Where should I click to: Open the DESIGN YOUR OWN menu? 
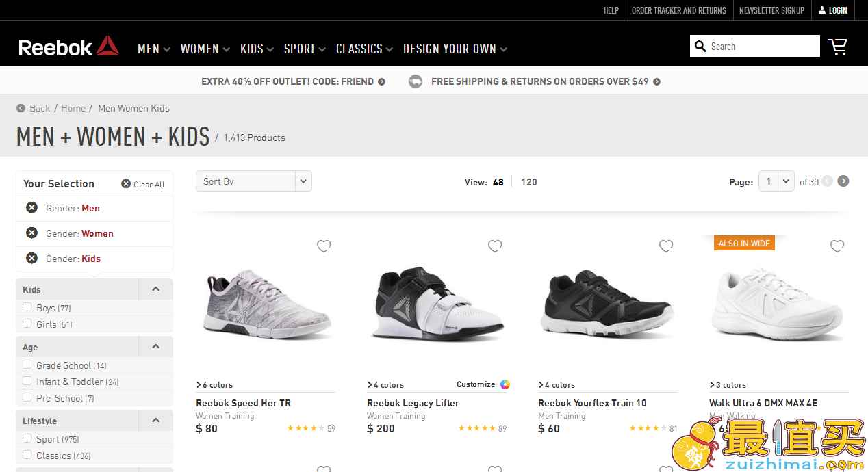coord(455,49)
